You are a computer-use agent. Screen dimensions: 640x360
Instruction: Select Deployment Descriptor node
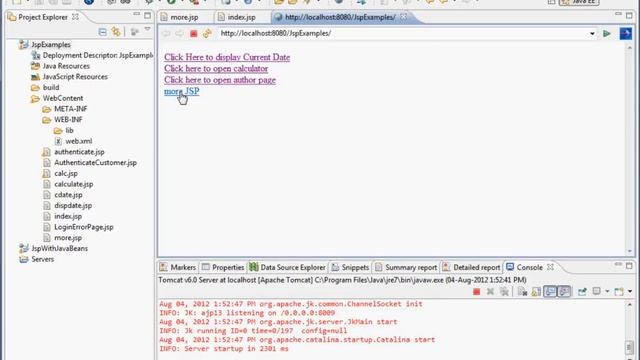(x=98, y=55)
